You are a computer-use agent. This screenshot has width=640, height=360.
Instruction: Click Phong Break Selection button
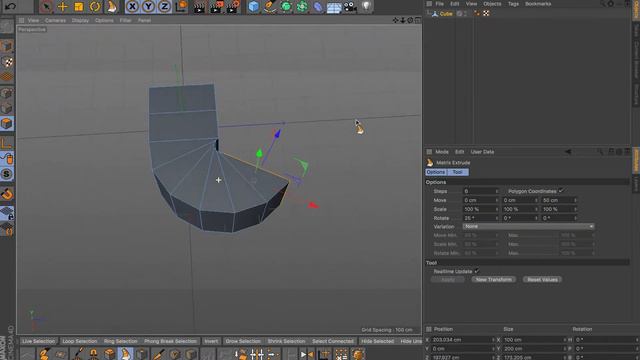pos(170,341)
